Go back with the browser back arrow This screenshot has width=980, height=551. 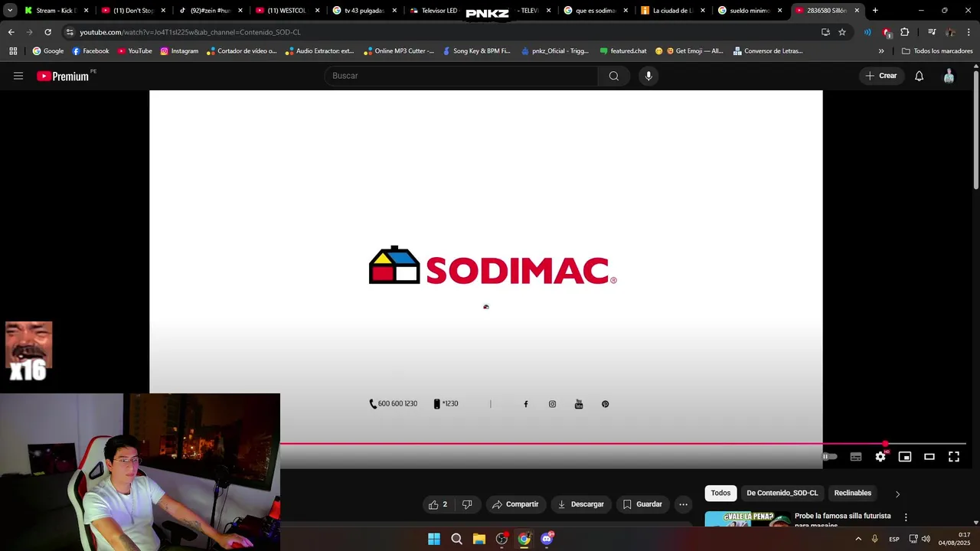pyautogui.click(x=11, y=32)
